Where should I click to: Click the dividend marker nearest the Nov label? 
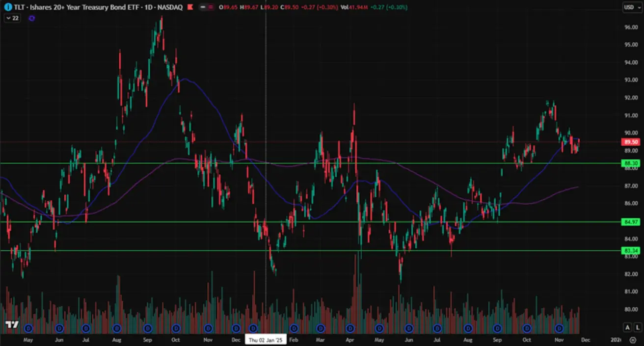tap(558, 328)
